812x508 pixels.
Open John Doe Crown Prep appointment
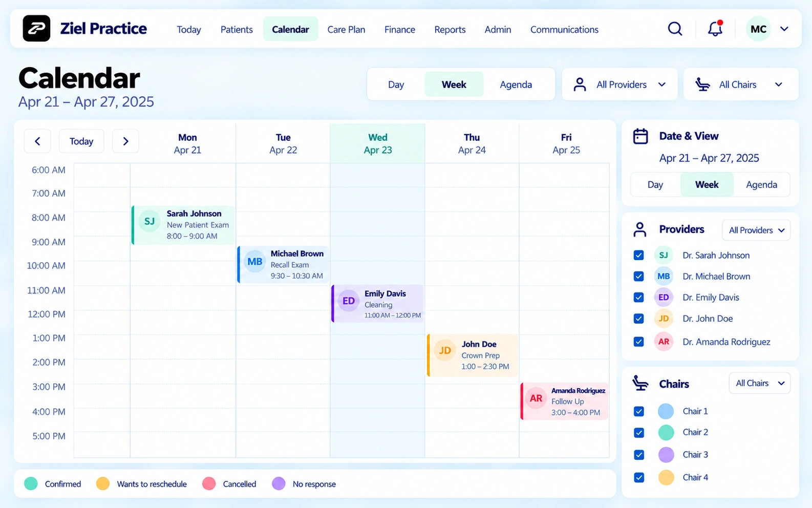pos(473,355)
